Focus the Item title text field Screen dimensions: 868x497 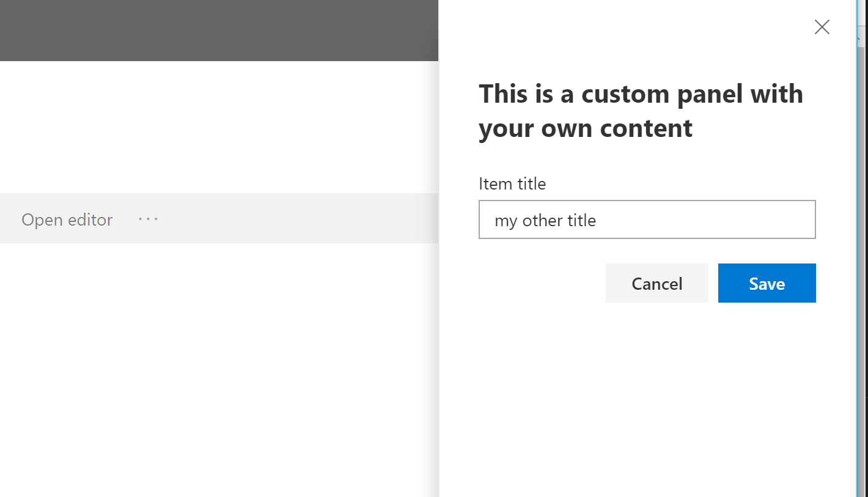[647, 219]
